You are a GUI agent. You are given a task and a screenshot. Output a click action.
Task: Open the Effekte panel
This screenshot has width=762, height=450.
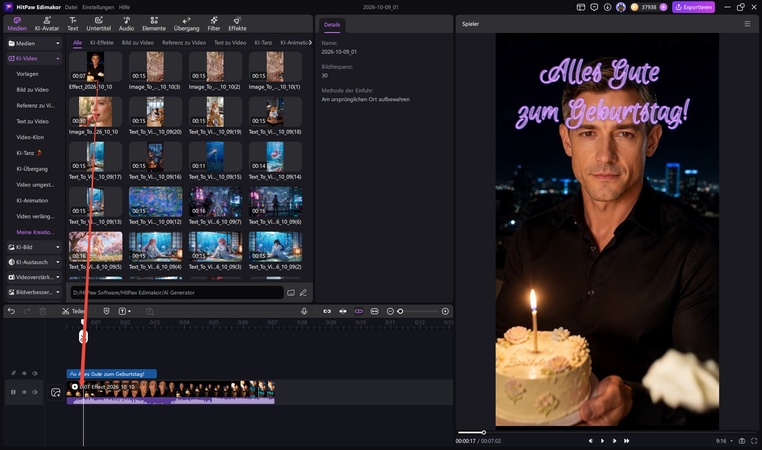[237, 23]
